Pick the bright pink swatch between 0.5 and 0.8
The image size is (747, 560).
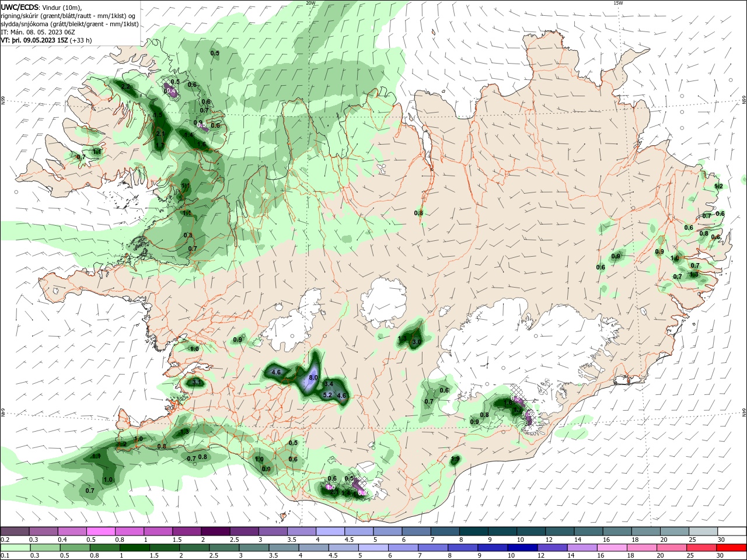[x=101, y=531]
